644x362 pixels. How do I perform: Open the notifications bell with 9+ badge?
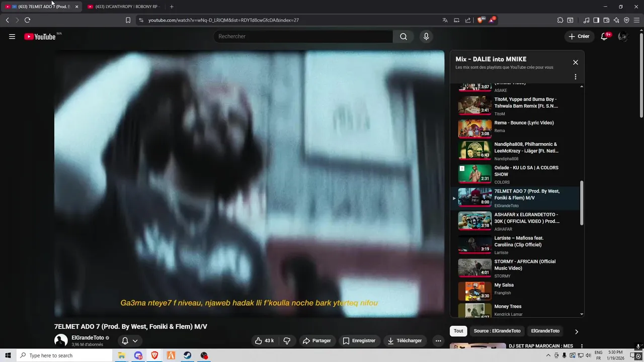[x=605, y=36]
